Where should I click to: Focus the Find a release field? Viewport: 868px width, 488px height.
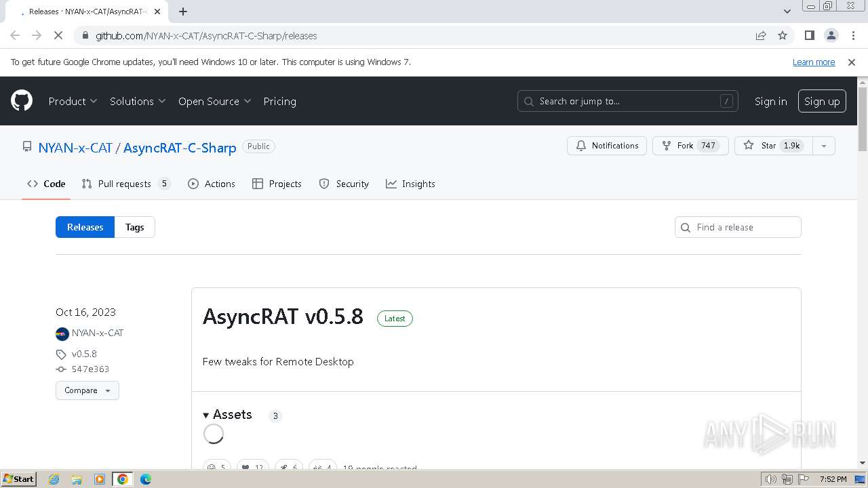[738, 227]
